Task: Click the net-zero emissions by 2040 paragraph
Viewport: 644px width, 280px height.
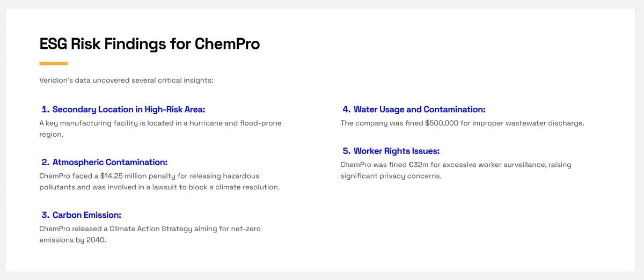Action: point(150,234)
